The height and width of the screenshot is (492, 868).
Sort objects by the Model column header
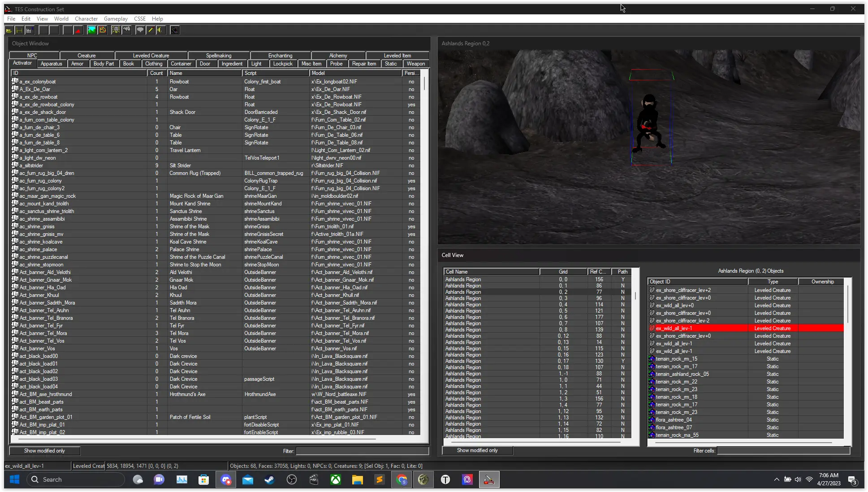(x=356, y=73)
